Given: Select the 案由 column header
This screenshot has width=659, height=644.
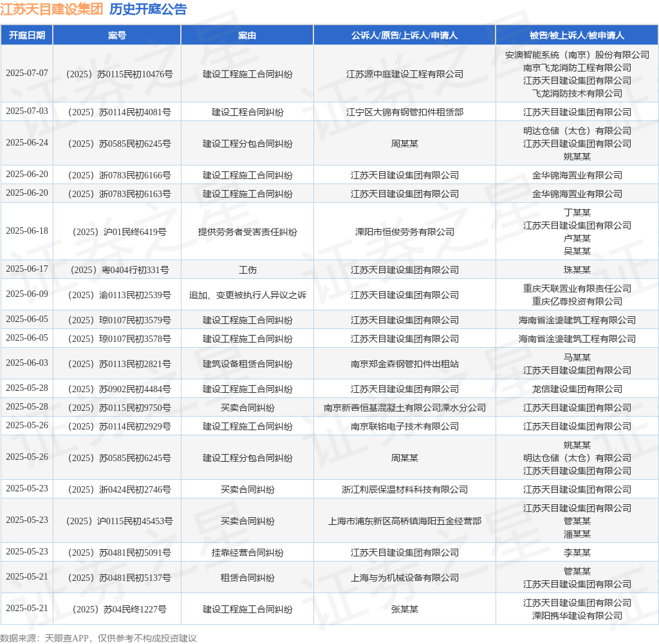Looking at the screenshot, I should (x=247, y=35).
